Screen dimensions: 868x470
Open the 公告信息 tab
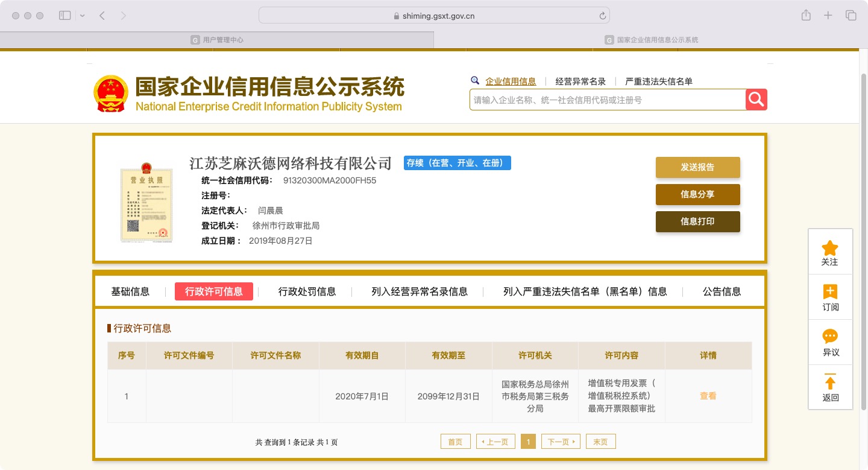coord(722,291)
